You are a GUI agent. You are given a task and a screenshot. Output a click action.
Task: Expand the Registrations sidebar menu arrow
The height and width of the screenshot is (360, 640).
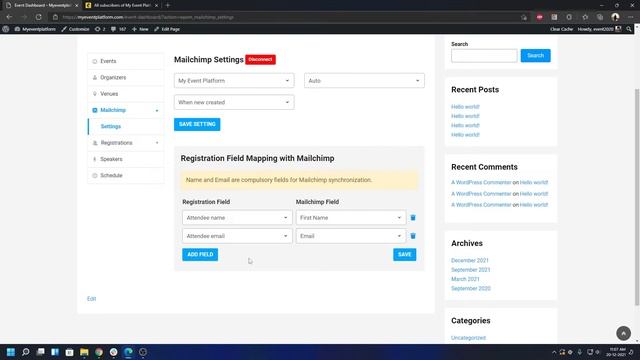[x=157, y=143]
